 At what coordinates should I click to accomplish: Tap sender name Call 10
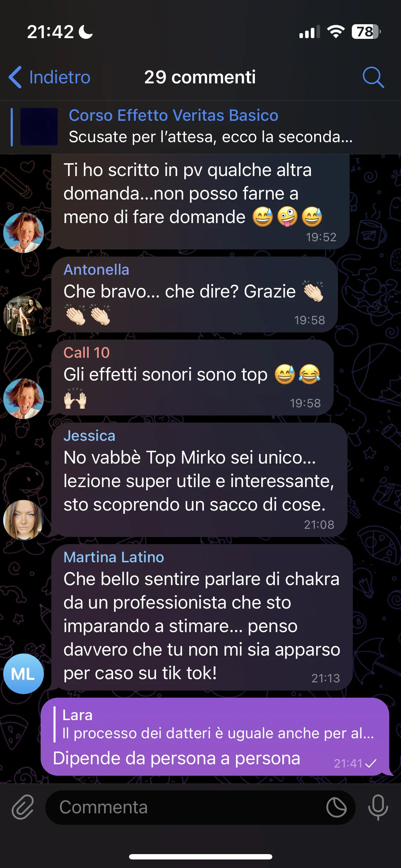pos(87,353)
